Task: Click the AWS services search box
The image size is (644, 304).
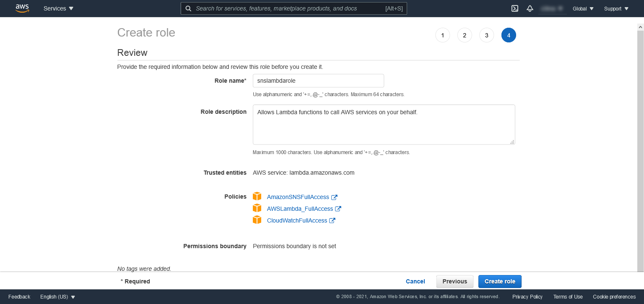Action: (293, 8)
